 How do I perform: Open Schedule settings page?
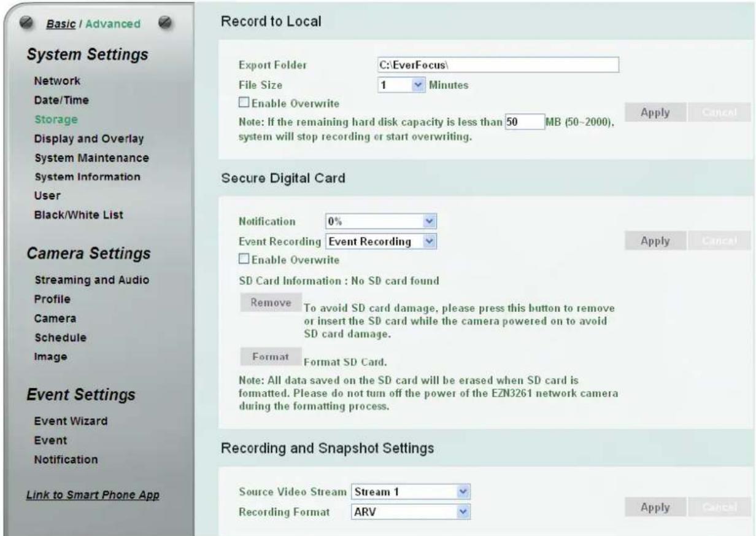point(60,338)
